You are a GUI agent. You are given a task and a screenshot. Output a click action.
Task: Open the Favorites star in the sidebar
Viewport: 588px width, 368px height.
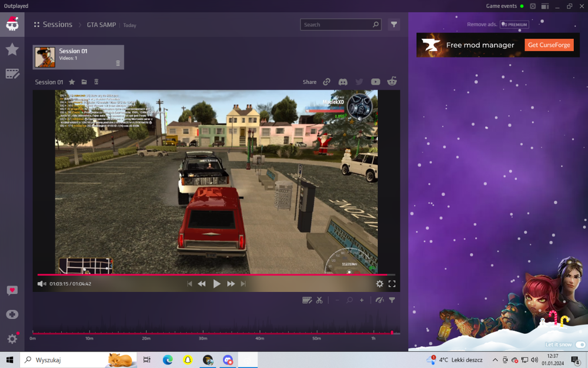(x=12, y=49)
